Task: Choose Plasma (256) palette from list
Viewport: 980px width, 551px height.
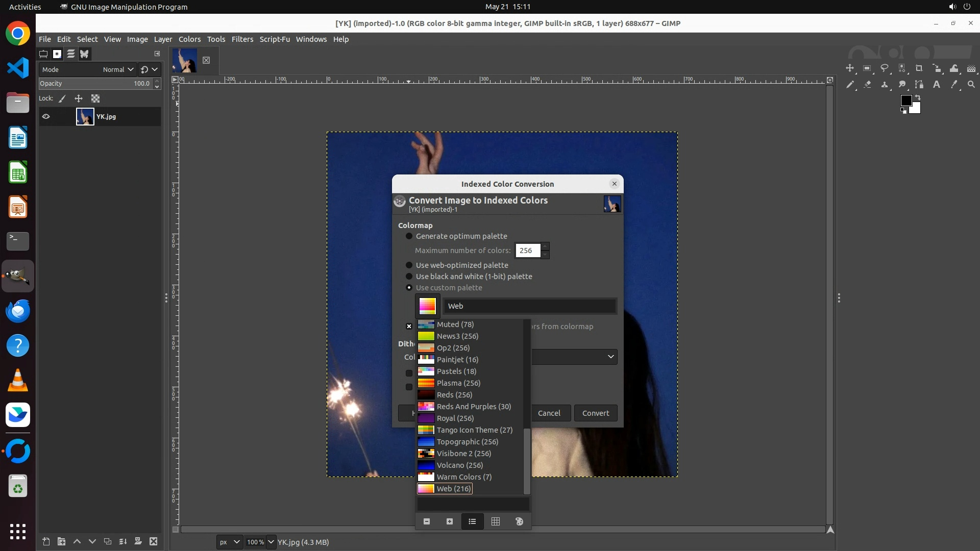Action: [458, 383]
